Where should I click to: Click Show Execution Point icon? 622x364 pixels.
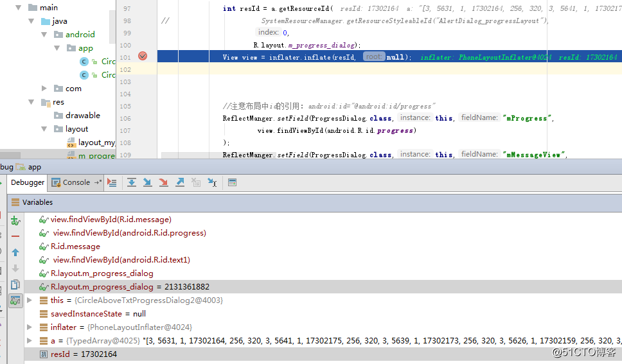click(112, 183)
